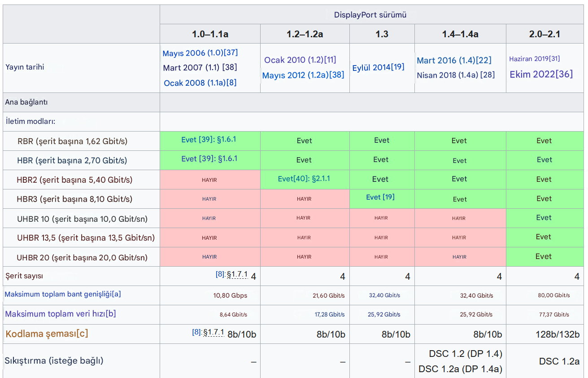Click the Evet [19] reference in HBR3 row

pos(380,197)
